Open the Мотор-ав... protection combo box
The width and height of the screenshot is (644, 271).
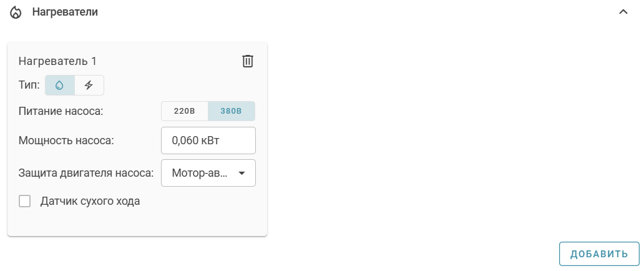point(201,173)
